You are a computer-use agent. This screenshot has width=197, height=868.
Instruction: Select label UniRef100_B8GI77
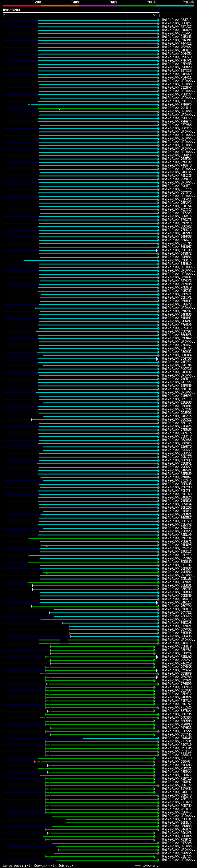[177, 785]
